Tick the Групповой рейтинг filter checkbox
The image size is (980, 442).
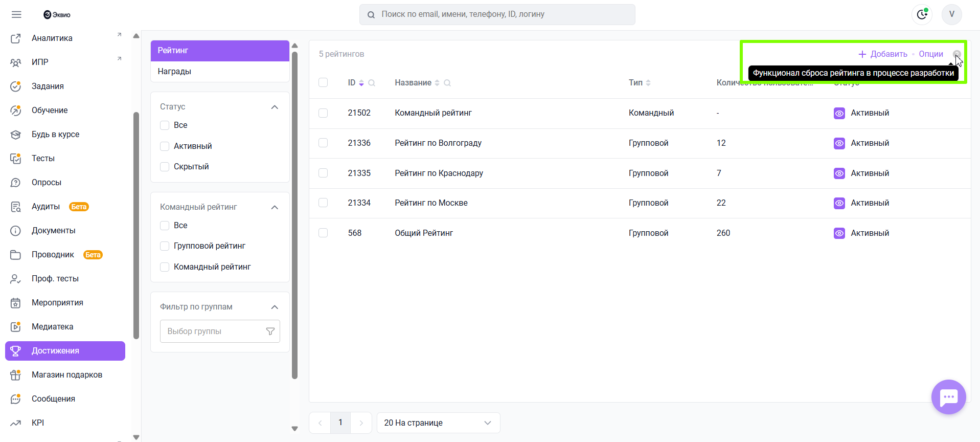165,246
